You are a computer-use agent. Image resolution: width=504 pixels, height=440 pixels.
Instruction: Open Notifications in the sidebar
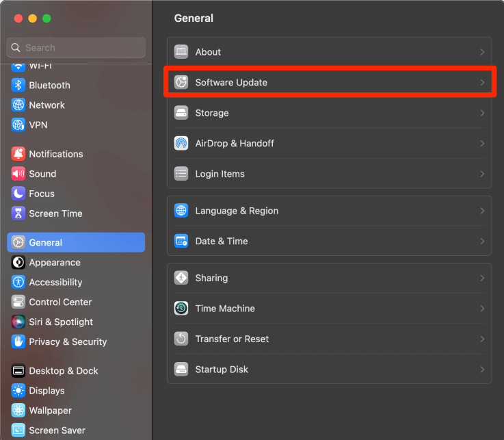pos(56,154)
